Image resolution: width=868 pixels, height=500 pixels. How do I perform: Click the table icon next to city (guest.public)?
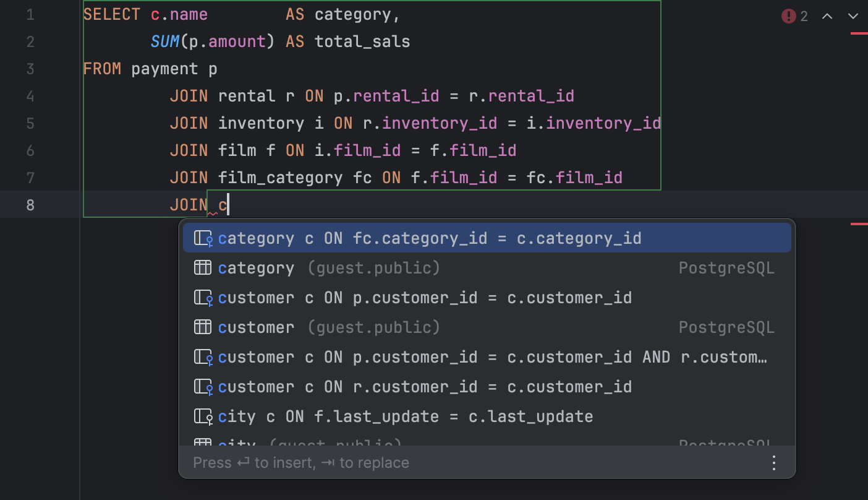202,444
